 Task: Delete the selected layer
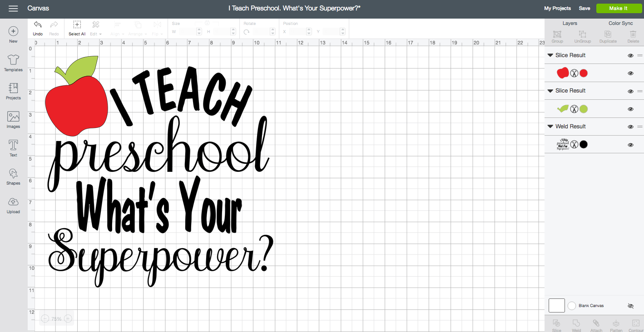(633, 37)
